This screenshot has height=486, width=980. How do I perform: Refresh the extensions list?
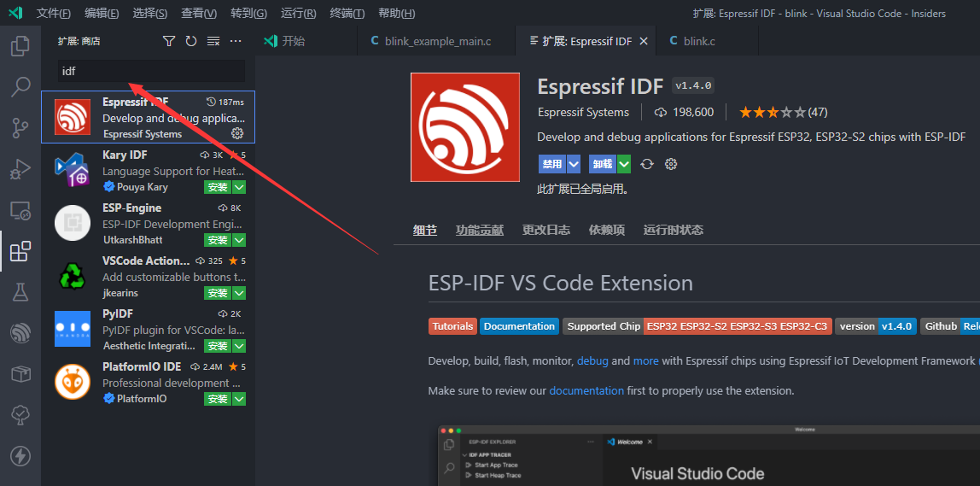coord(191,41)
